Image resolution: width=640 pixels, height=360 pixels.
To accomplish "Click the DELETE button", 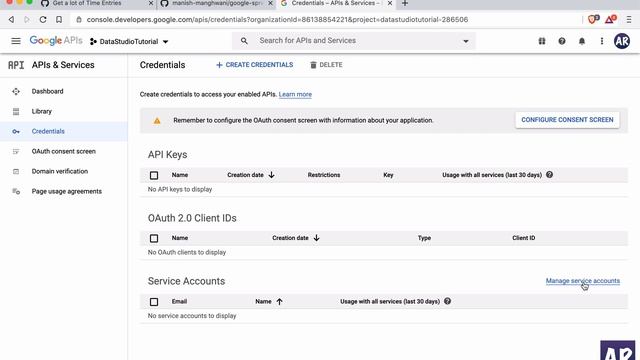I will click(x=326, y=65).
